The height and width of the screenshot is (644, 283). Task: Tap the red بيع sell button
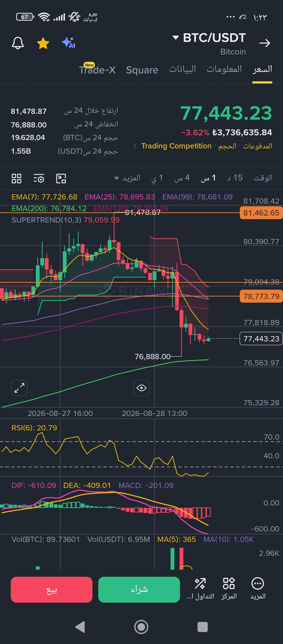52,590
